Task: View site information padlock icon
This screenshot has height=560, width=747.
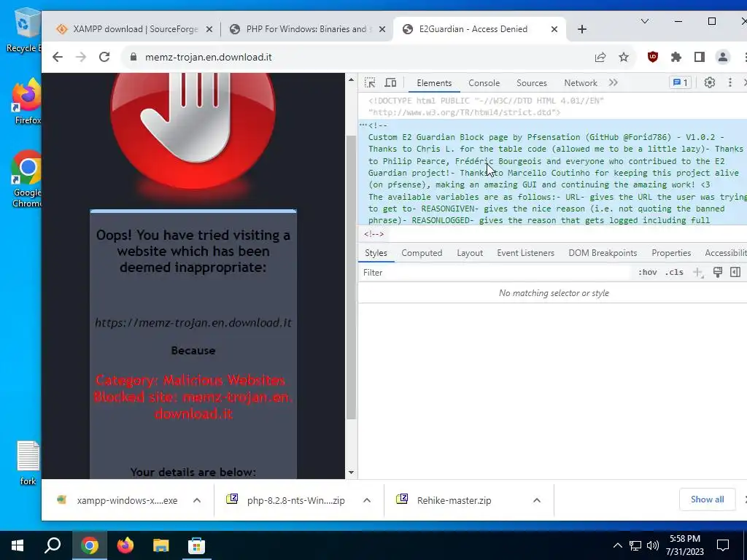Action: pos(133,57)
